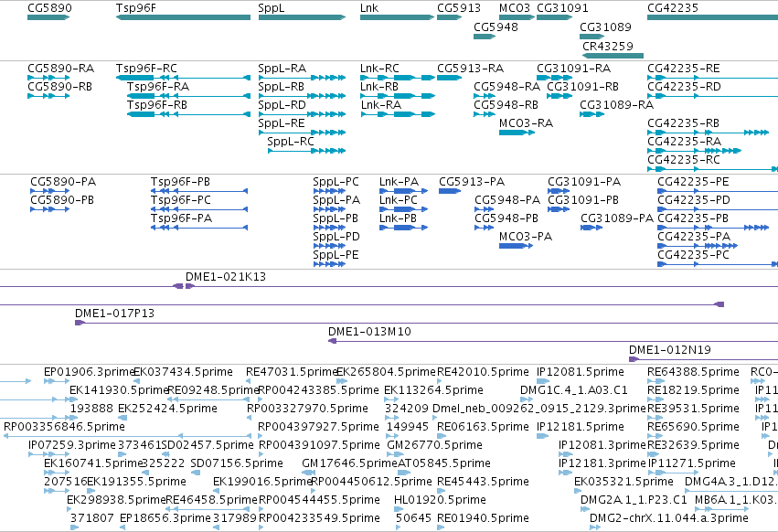Screen dimensions: 778x532
Task: Select BAC clone DME1-021K13
Action: [481, 286]
